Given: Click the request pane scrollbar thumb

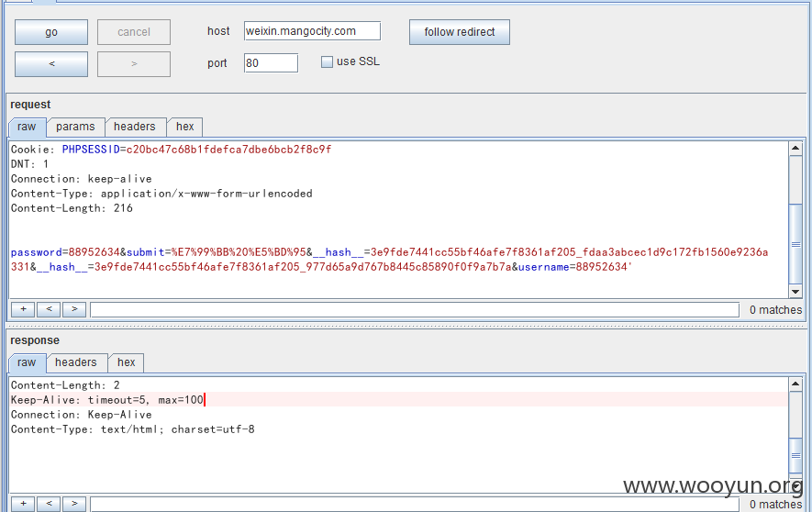Looking at the screenshot, I should (x=795, y=244).
